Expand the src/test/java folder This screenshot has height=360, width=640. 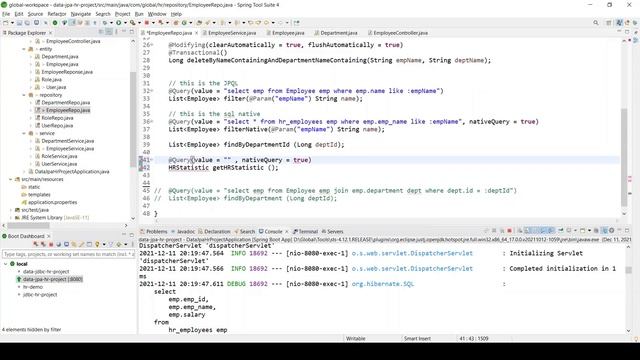pyautogui.click(x=11, y=210)
